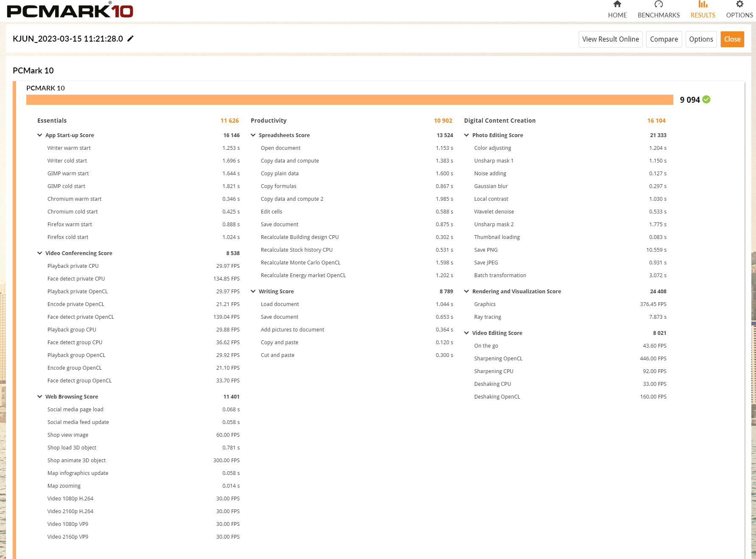The height and width of the screenshot is (559, 756).
Task: Select Video 2160p VP9 row
Action: click(143, 537)
